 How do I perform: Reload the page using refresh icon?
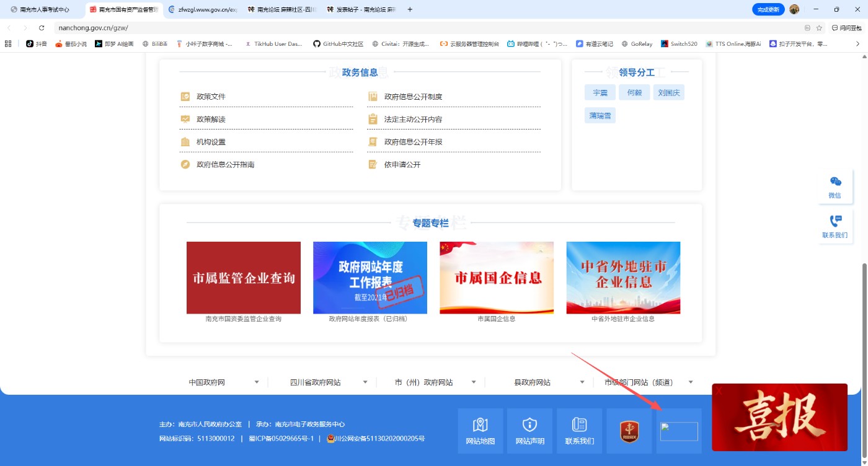[x=42, y=28]
